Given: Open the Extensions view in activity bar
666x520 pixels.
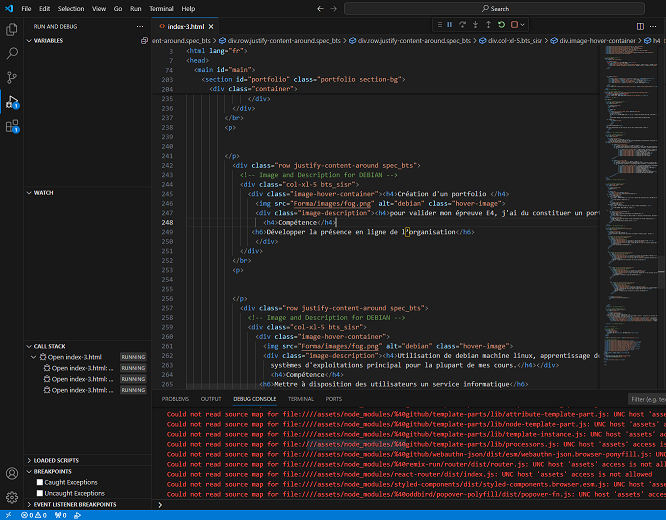Looking at the screenshot, I should point(12,126).
